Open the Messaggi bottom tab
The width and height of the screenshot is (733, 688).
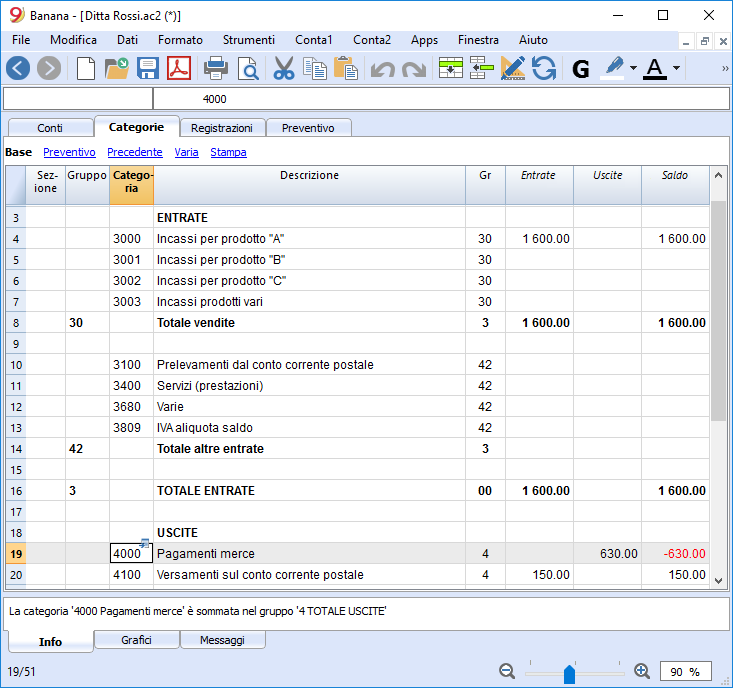pyautogui.click(x=223, y=640)
